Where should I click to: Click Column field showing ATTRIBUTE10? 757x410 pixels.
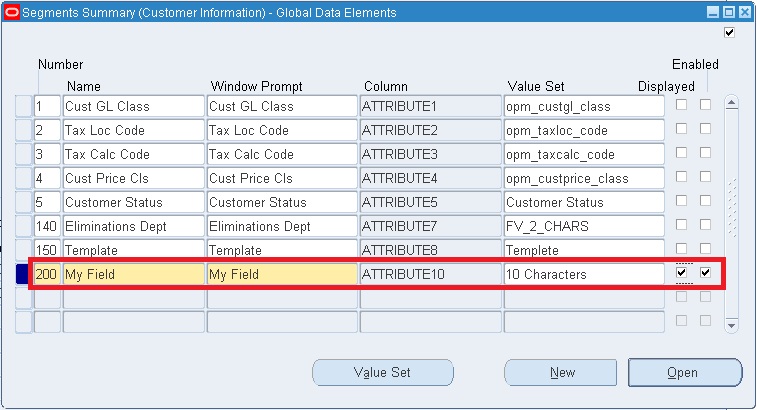click(428, 274)
